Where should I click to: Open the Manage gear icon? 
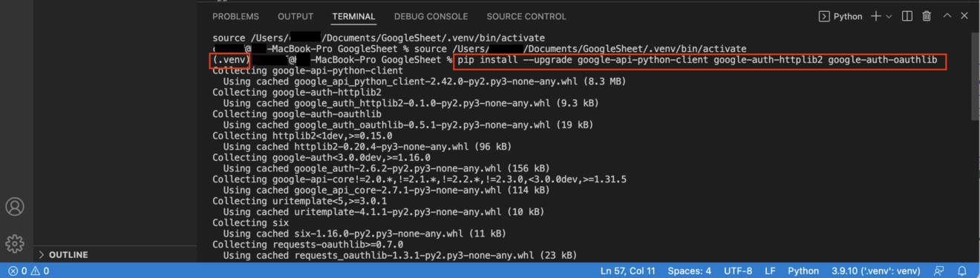point(15,243)
